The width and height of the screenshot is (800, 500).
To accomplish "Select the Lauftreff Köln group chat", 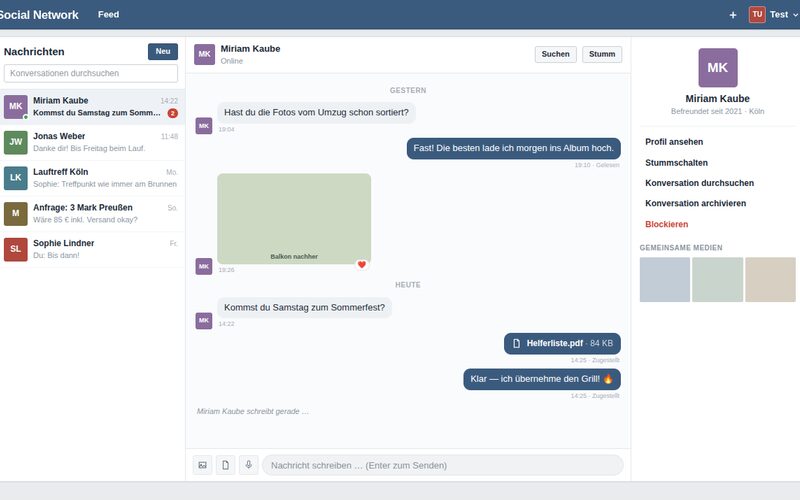I will pyautogui.click(x=92, y=178).
